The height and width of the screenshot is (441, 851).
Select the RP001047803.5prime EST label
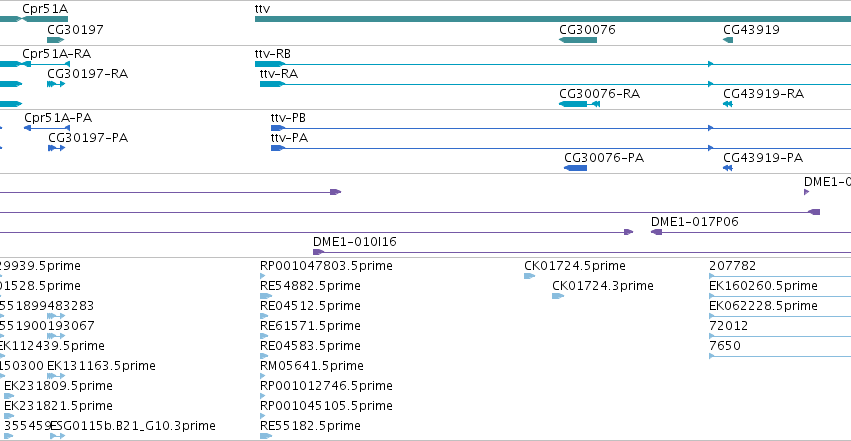[326, 266]
